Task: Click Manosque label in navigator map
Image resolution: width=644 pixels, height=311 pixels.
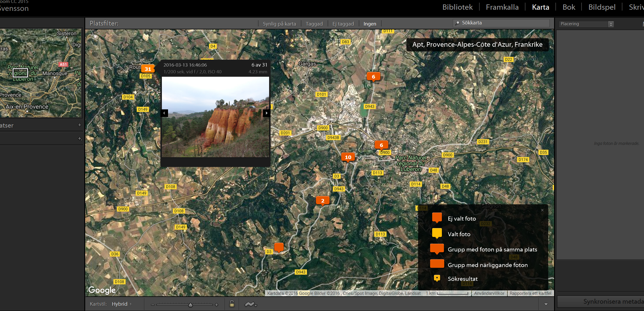Action: click(55, 73)
